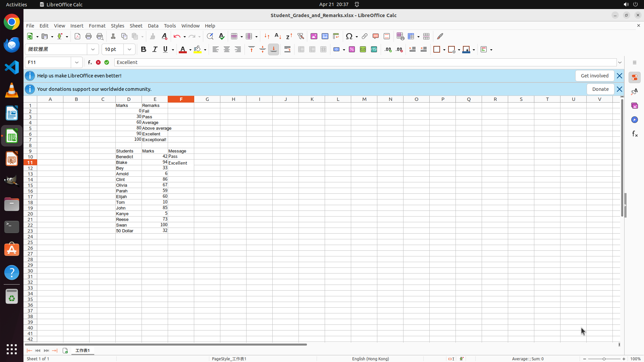Toggle Bold formatting
Viewport: 644px width, 362px height.
coord(144,50)
